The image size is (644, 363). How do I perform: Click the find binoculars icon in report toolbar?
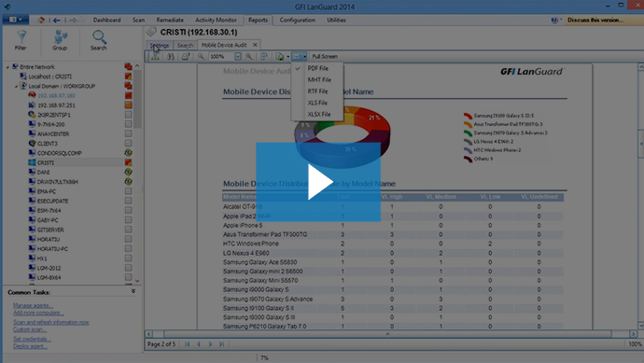pos(171,57)
